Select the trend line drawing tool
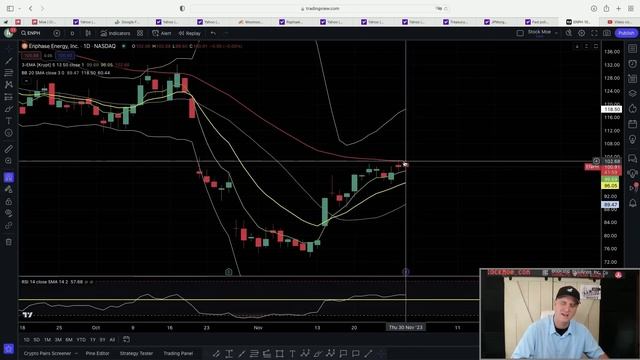640x360 pixels. click(x=9, y=61)
